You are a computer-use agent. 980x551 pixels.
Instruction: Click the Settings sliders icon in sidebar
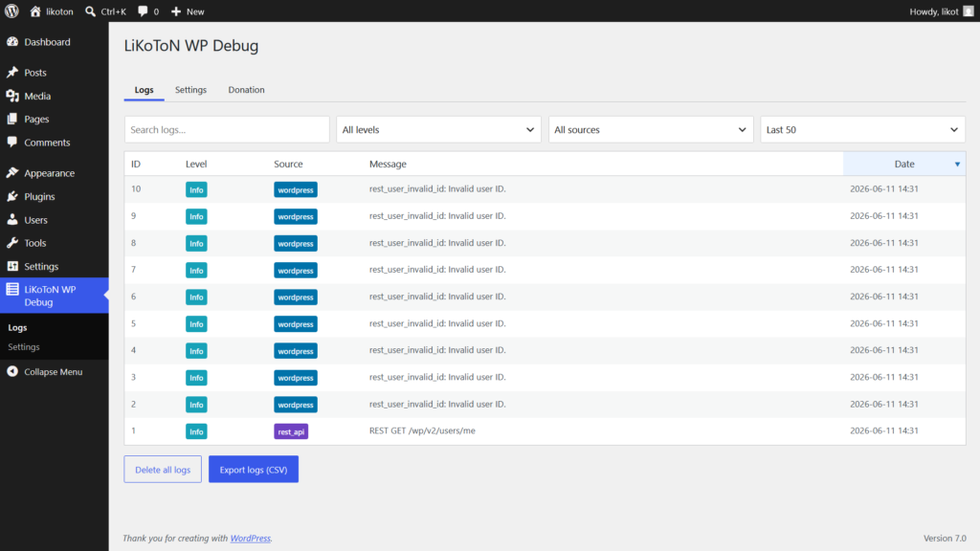pyautogui.click(x=12, y=266)
